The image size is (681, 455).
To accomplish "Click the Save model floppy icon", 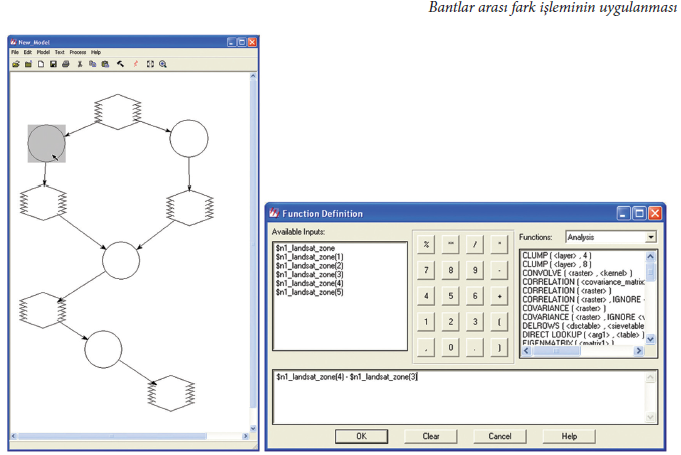I will click(x=53, y=64).
